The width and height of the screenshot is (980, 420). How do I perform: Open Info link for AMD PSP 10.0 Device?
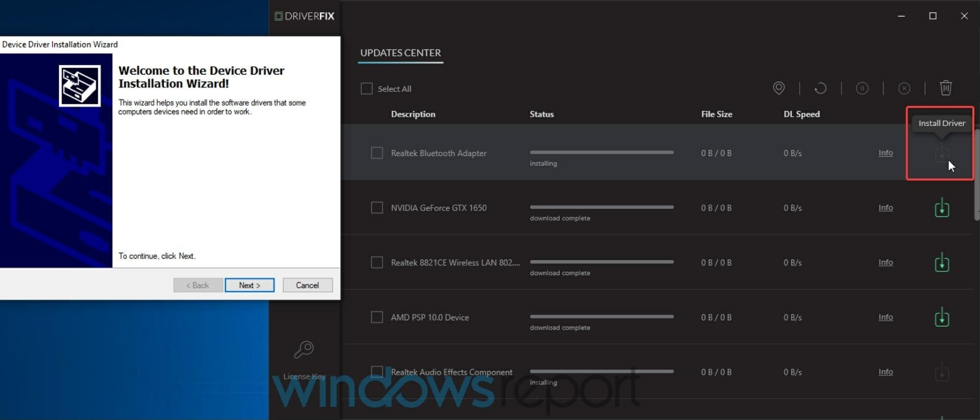pos(885,317)
